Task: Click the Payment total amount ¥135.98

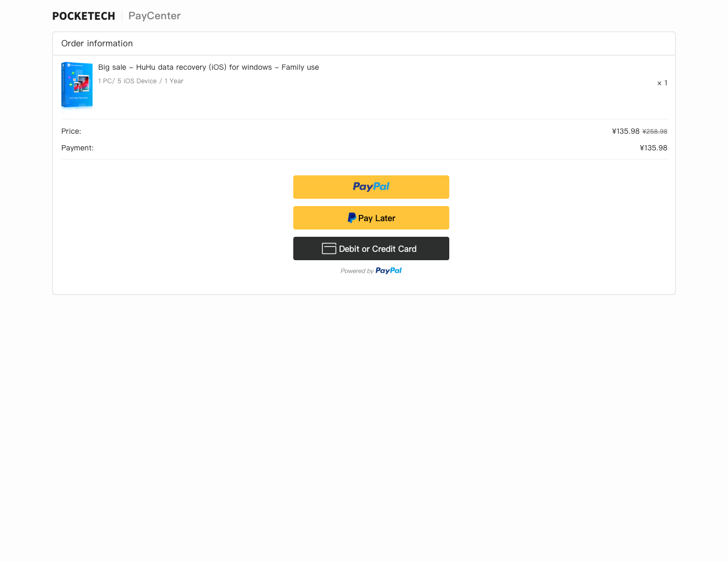Action: click(x=653, y=148)
